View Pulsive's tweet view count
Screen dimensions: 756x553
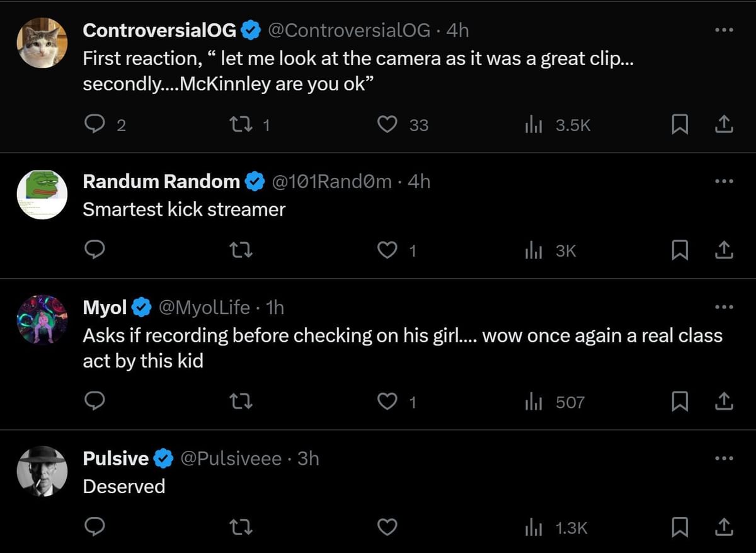click(556, 527)
